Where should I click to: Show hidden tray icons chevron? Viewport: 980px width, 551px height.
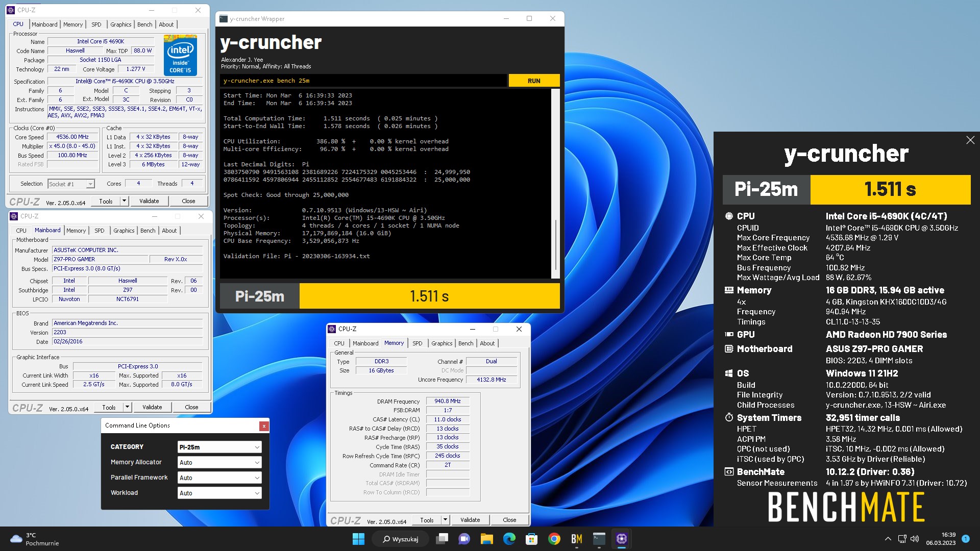(x=888, y=539)
